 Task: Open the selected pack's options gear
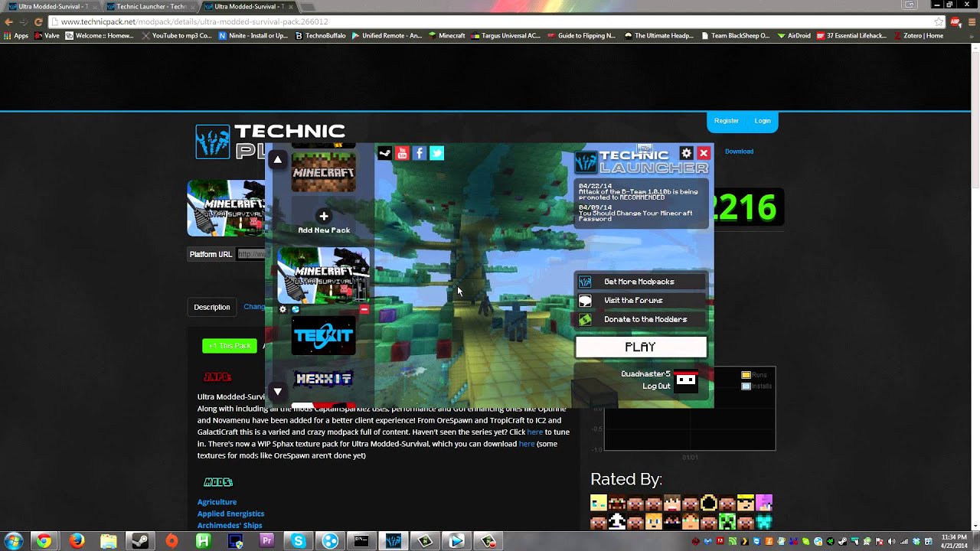[283, 309]
